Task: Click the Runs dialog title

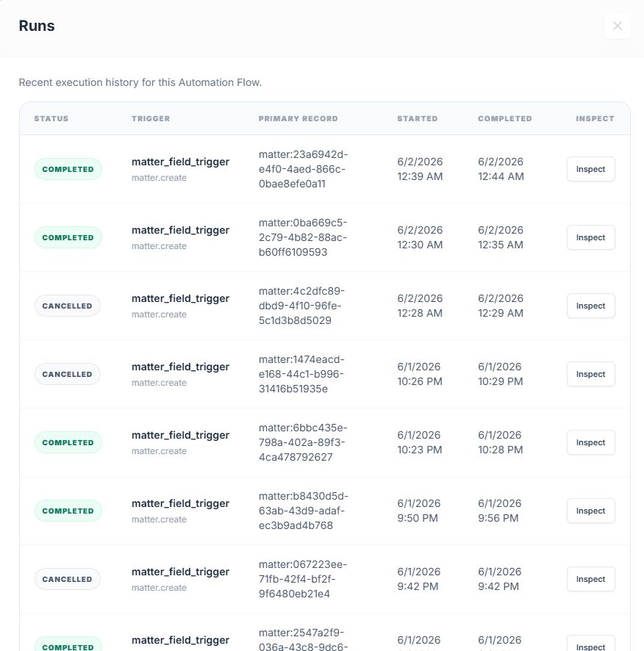Action: tap(37, 26)
